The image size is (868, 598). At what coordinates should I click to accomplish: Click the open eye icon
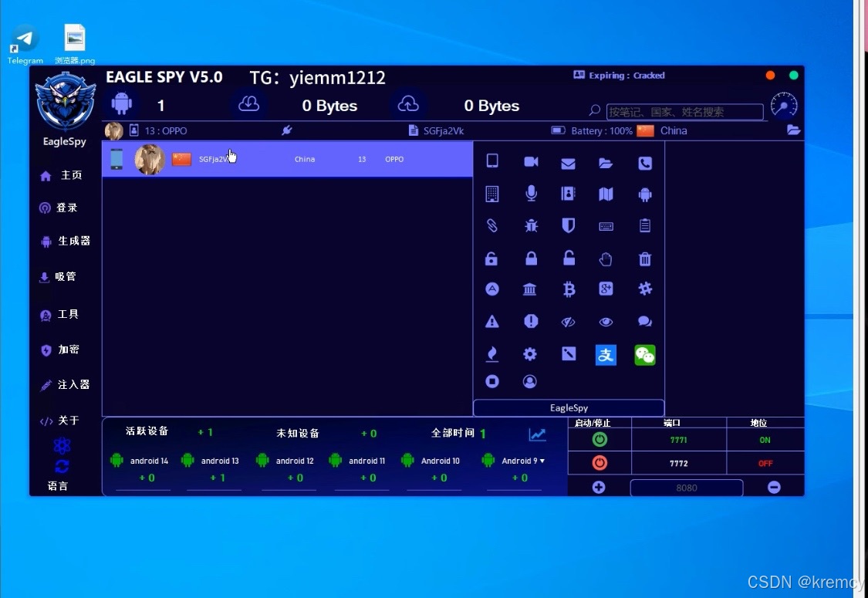click(606, 322)
